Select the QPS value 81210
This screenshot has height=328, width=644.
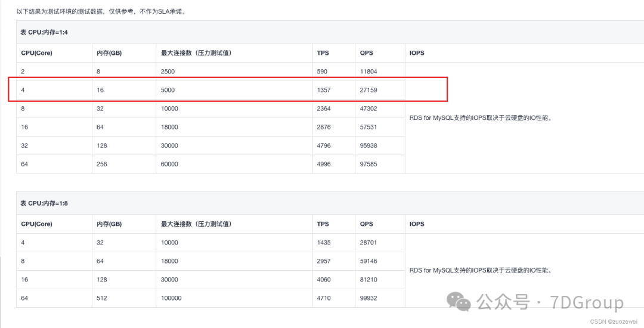click(x=369, y=280)
